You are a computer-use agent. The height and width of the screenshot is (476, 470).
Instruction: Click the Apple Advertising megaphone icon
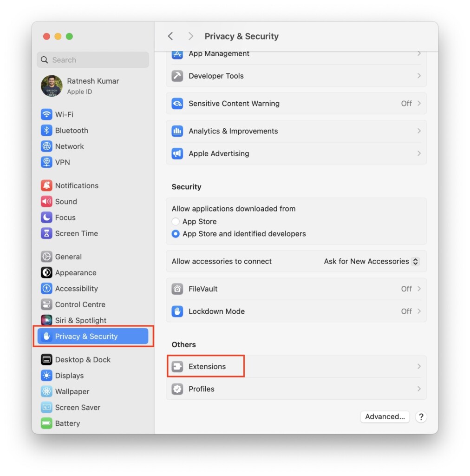tap(177, 153)
